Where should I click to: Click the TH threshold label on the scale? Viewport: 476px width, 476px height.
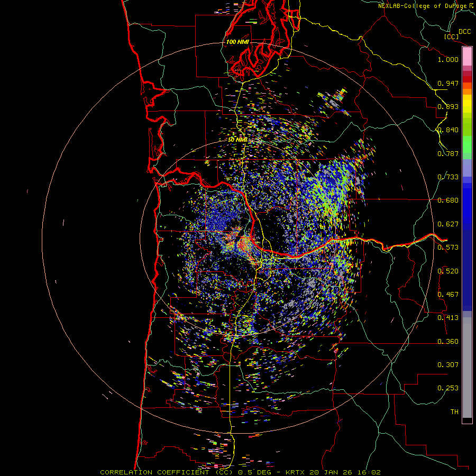(x=454, y=412)
